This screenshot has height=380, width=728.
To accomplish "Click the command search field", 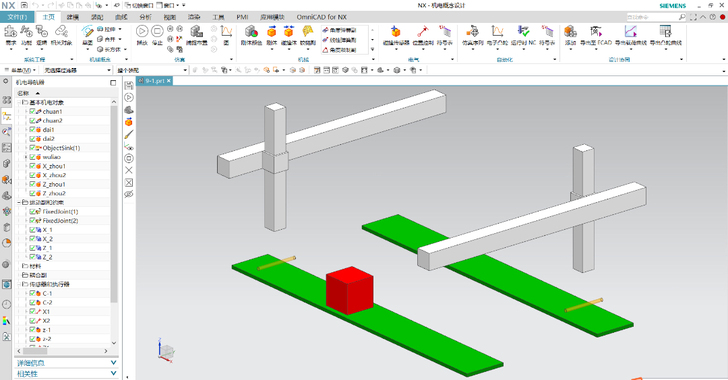I will pos(656,17).
